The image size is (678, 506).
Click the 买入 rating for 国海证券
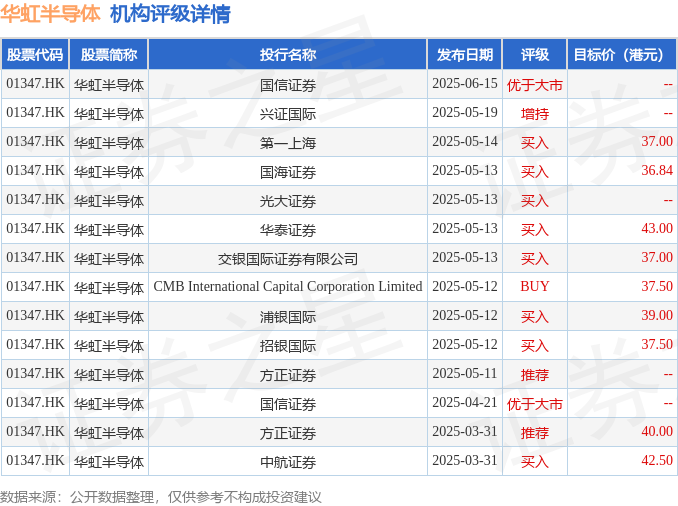point(535,172)
